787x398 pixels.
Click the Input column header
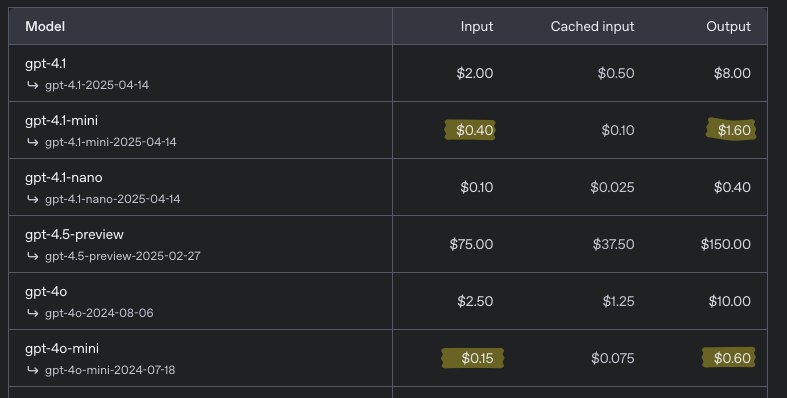pos(477,27)
